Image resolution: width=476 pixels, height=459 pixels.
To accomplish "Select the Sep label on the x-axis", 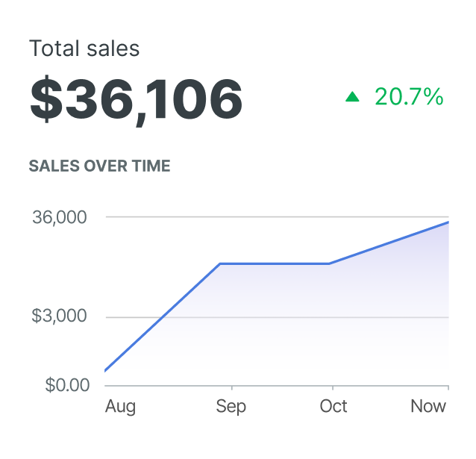I will [x=231, y=407].
